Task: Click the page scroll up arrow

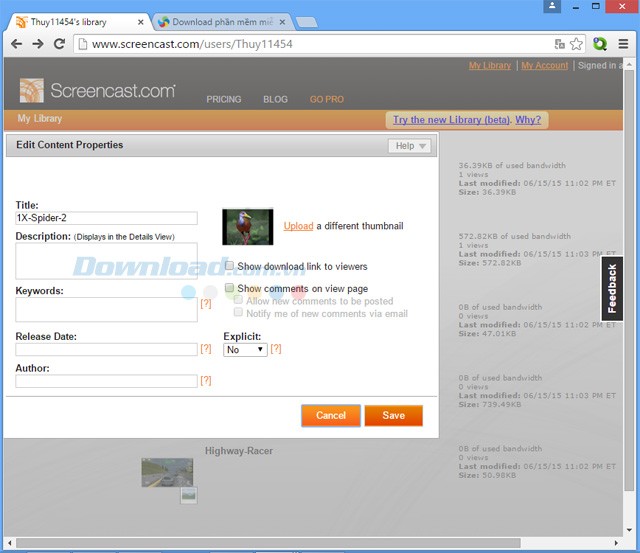Action: (x=629, y=64)
